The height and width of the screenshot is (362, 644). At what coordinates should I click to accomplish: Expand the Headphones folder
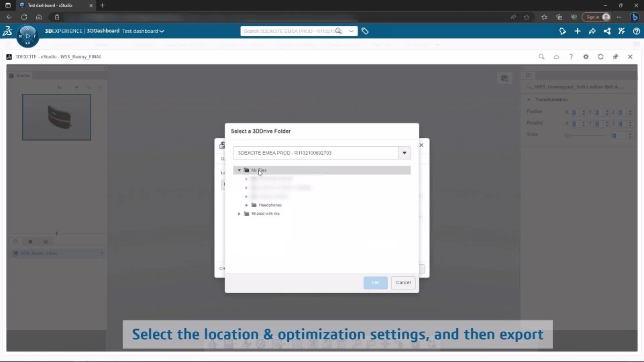(246, 205)
